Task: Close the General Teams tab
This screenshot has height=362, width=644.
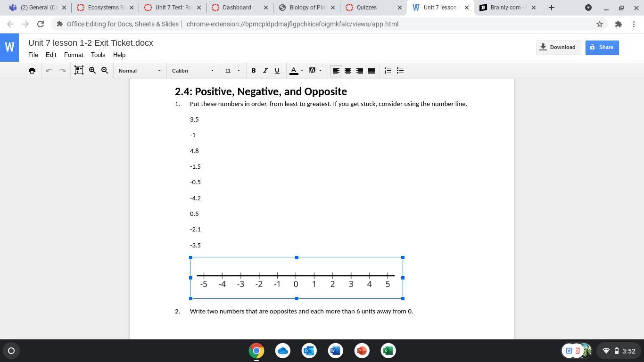Action: click(64, 8)
